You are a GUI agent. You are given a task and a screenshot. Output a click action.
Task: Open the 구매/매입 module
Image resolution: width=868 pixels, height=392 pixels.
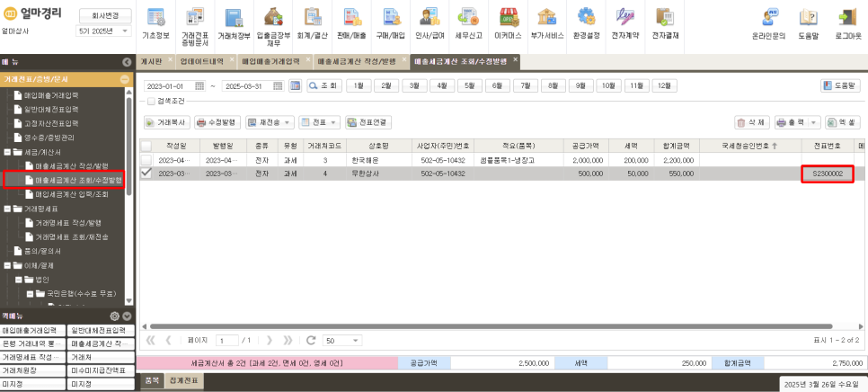pos(391,23)
